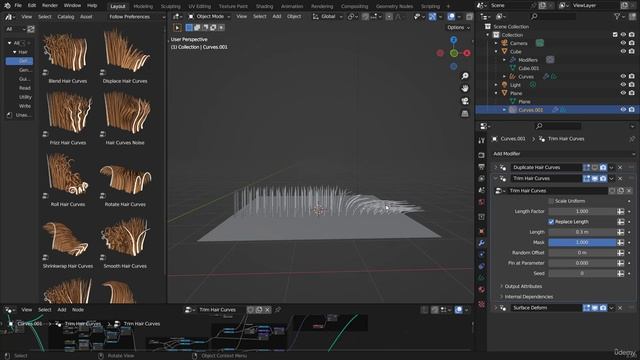Click the Blender logo icon
Image resolution: width=640 pixels, height=360 pixels.
click(7, 6)
